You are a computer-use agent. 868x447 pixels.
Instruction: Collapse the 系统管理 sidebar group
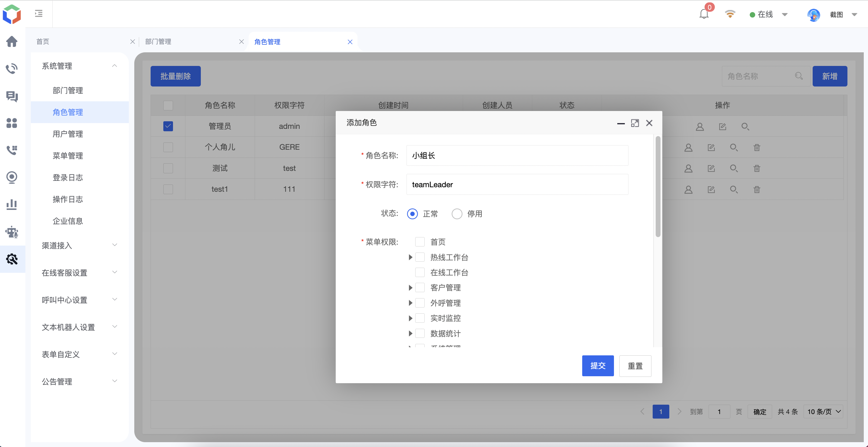point(80,66)
